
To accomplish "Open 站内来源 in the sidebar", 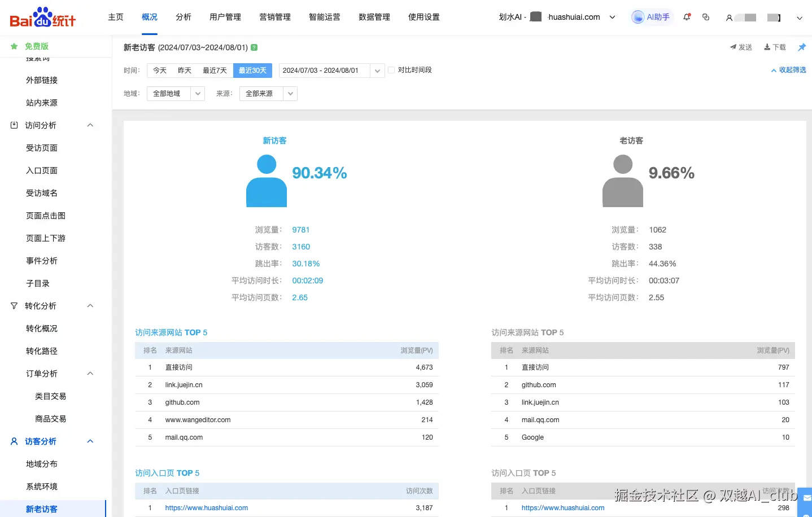I will click(x=42, y=103).
